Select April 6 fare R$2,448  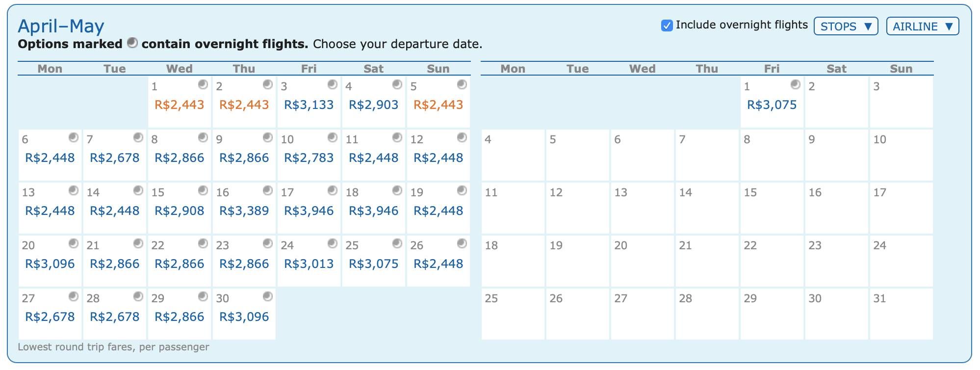[50, 158]
